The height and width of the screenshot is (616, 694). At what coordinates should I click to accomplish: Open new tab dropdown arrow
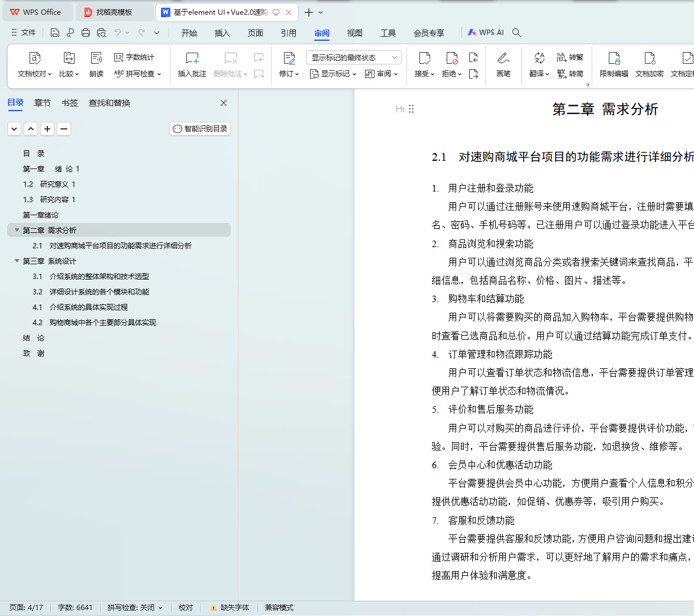tap(321, 12)
